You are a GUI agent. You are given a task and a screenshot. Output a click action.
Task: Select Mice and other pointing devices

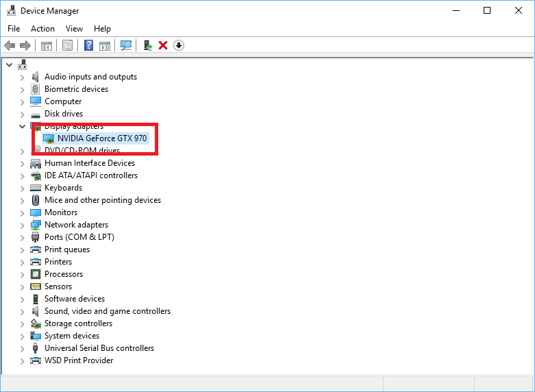point(103,200)
